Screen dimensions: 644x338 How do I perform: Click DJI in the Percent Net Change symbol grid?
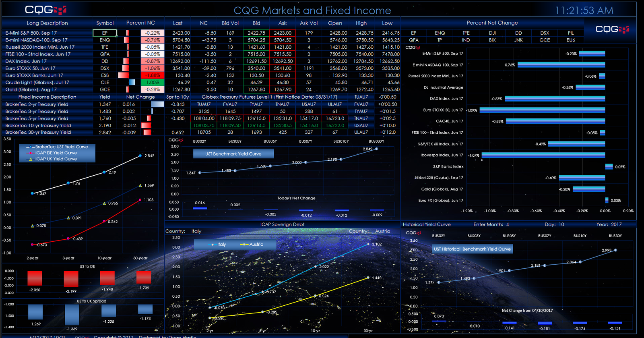(x=492, y=33)
